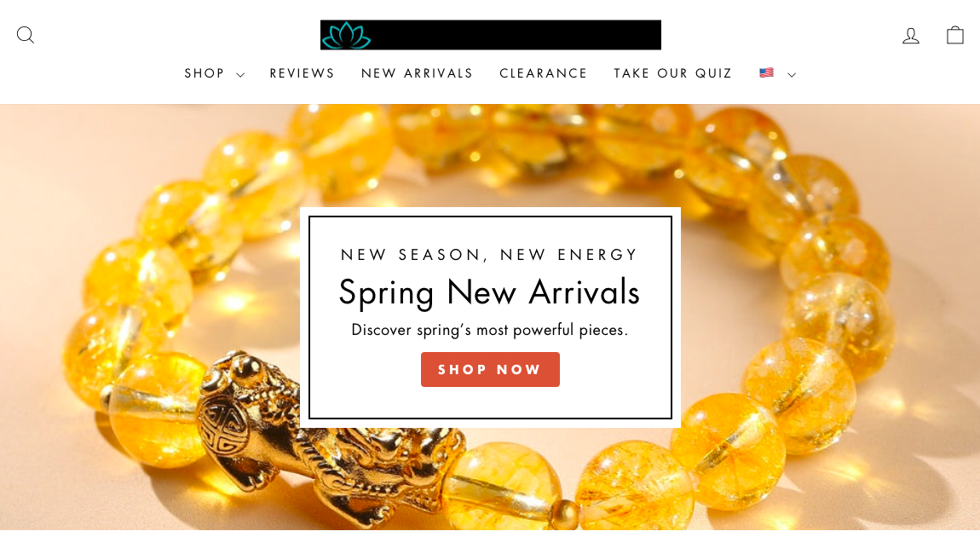Image resolution: width=980 pixels, height=560 pixels.
Task: Open the account login icon
Action: click(x=911, y=36)
